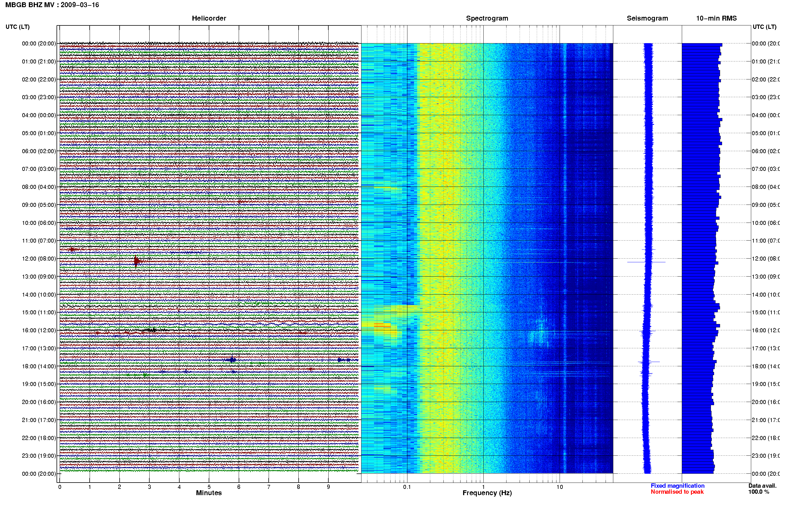
Task: Click the 'Seismogram' panel heading
Action: click(x=647, y=18)
